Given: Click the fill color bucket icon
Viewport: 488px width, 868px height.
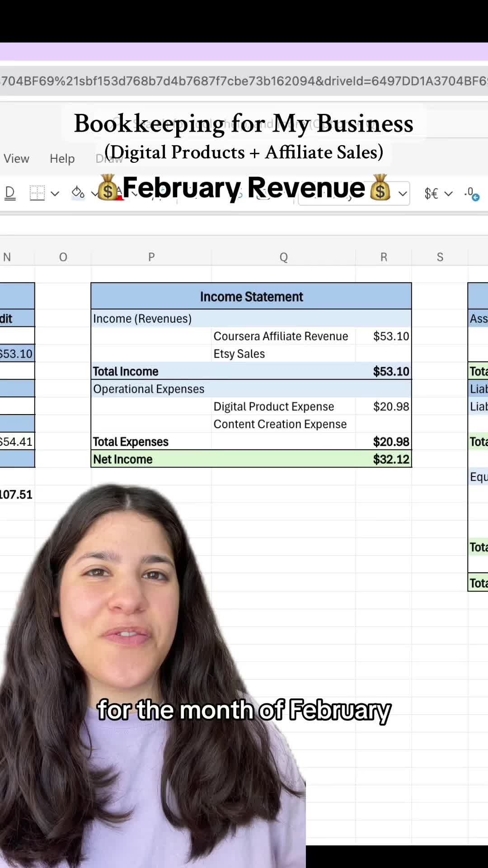Looking at the screenshot, I should coord(78,193).
